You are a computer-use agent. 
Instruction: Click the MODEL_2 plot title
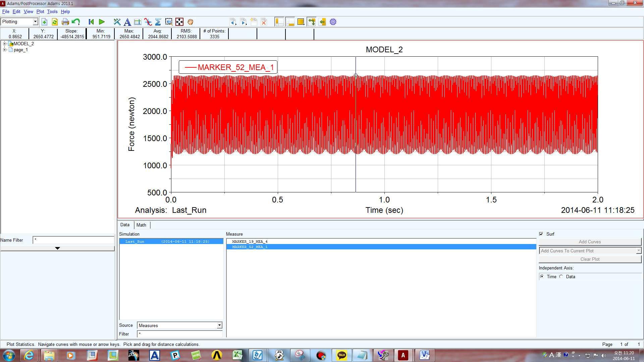(x=384, y=50)
